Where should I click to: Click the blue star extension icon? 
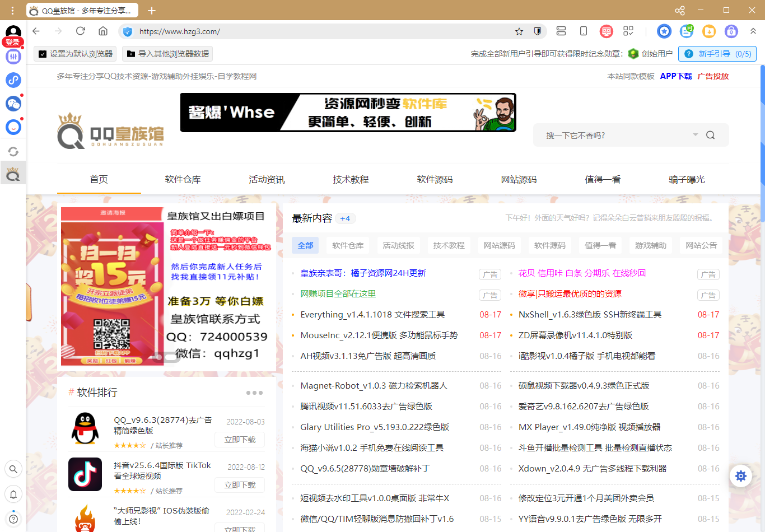[x=664, y=31]
